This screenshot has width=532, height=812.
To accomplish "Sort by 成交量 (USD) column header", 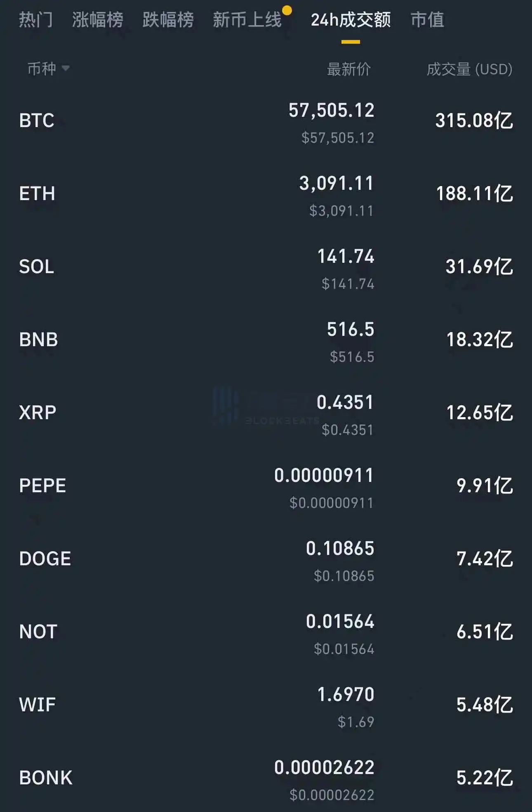I will 469,69.
